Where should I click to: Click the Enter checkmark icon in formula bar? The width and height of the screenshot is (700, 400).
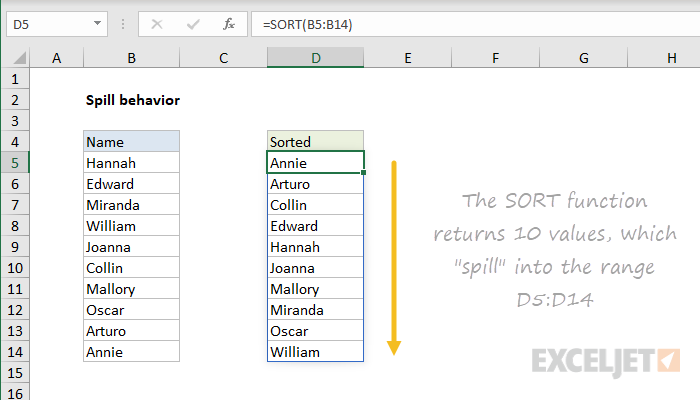[193, 24]
